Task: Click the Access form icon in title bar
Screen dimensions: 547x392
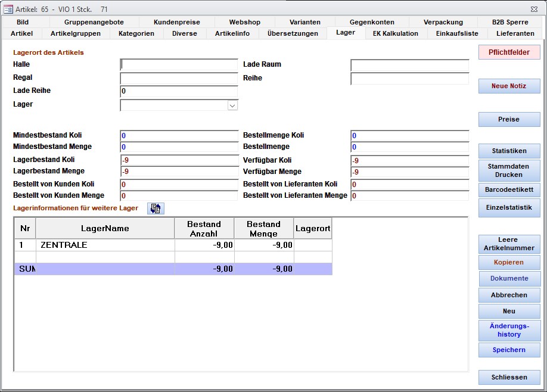Action: [x=8, y=9]
